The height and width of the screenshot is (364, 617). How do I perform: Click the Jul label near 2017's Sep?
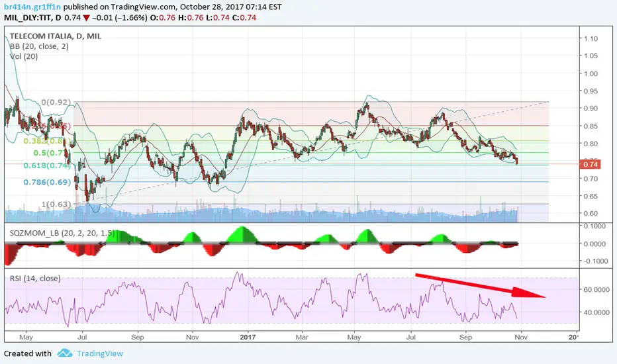[411, 337]
